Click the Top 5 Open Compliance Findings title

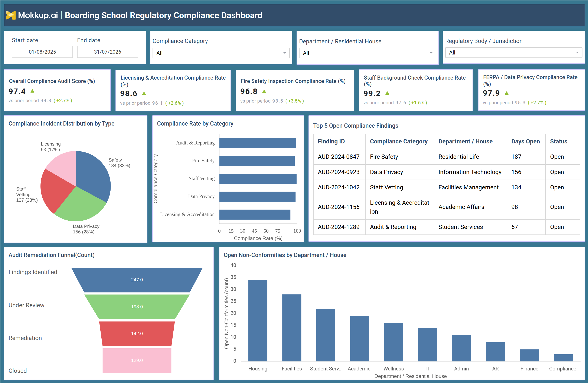pyautogui.click(x=356, y=126)
